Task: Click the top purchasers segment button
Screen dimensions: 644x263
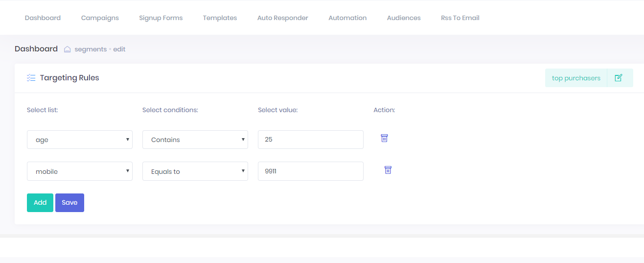Action: click(x=576, y=78)
